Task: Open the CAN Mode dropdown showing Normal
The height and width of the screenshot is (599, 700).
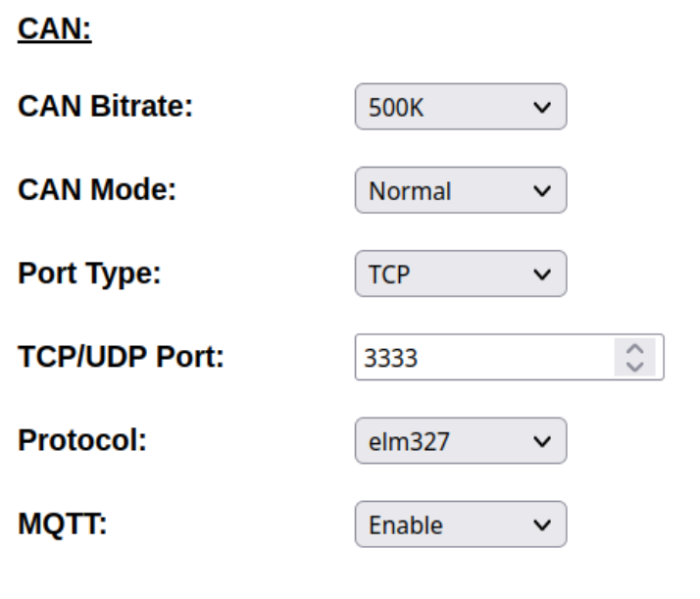Action: point(461,190)
